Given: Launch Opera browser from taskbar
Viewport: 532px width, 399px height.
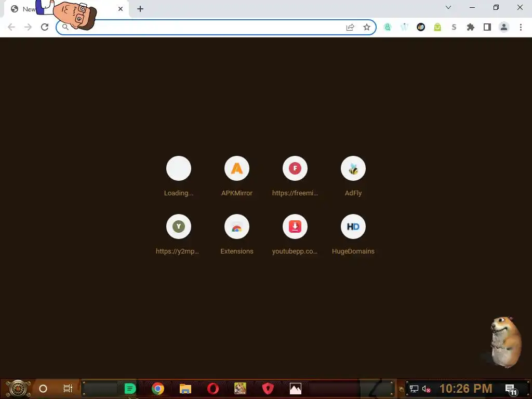Looking at the screenshot, I should point(212,389).
